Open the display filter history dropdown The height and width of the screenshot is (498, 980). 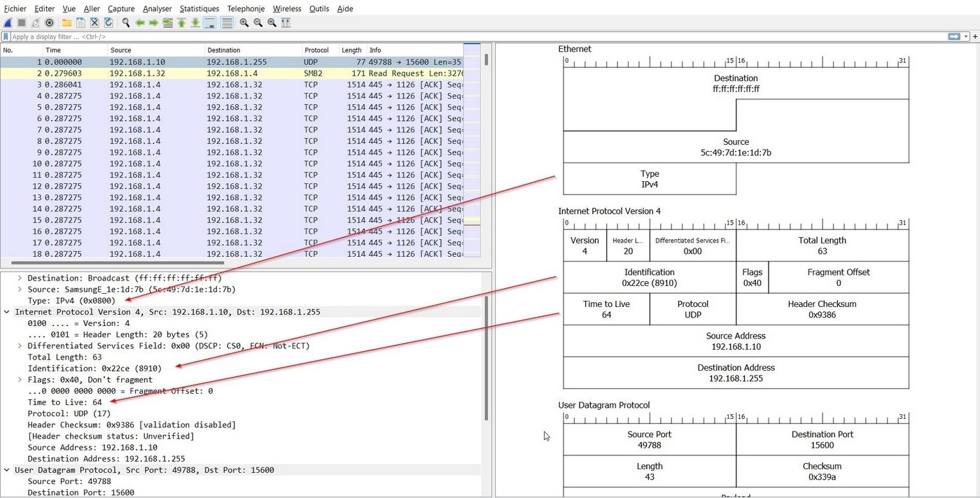click(x=966, y=36)
